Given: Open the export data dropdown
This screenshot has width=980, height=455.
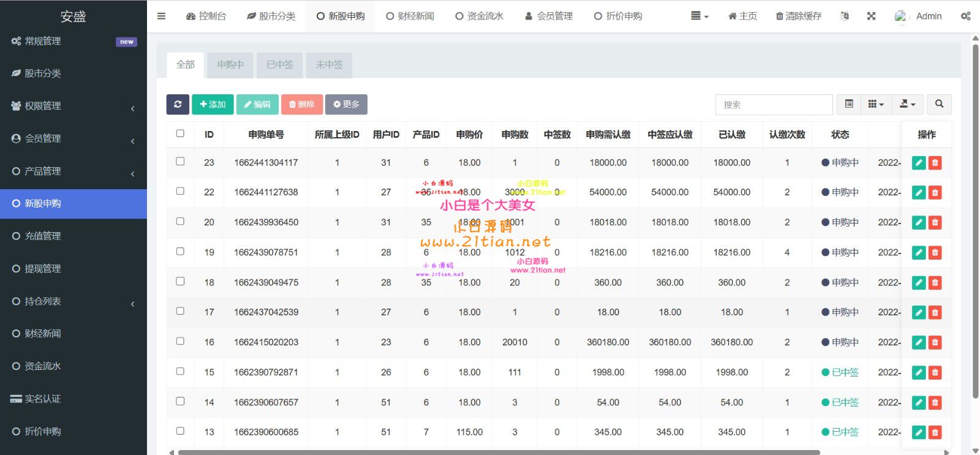Looking at the screenshot, I should pyautogui.click(x=907, y=104).
